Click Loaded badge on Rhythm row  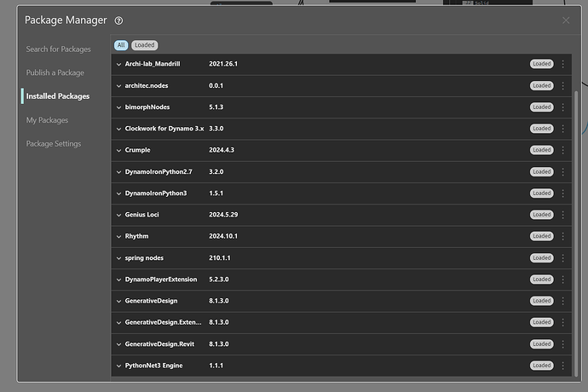541,236
